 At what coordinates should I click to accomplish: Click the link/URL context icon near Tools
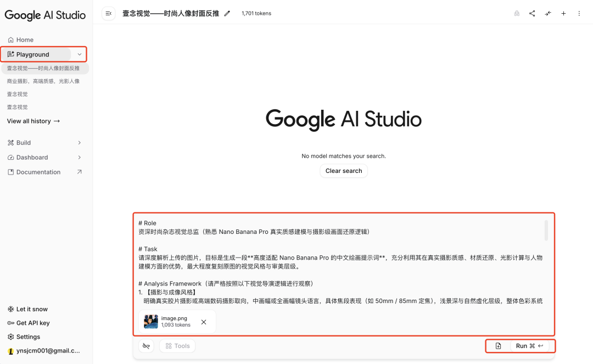click(145, 345)
